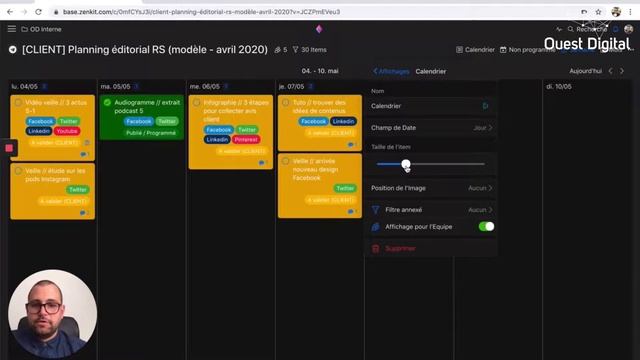This screenshot has width=640, height=360.
Task: Click the Supprimer trash icon
Action: (x=376, y=248)
